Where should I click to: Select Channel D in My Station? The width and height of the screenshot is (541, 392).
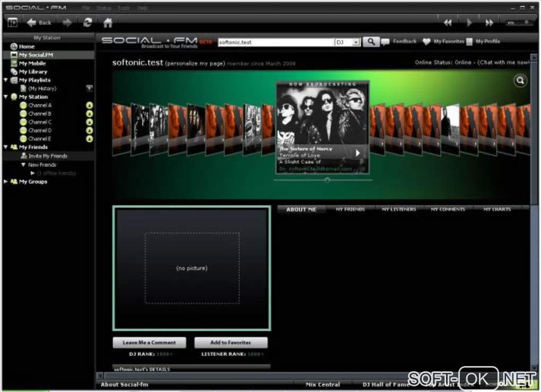click(x=39, y=130)
